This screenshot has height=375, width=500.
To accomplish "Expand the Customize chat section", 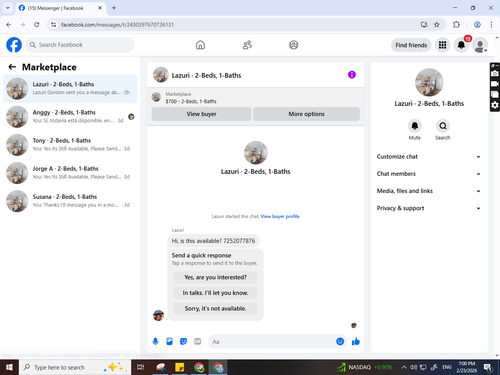I will [x=429, y=157].
